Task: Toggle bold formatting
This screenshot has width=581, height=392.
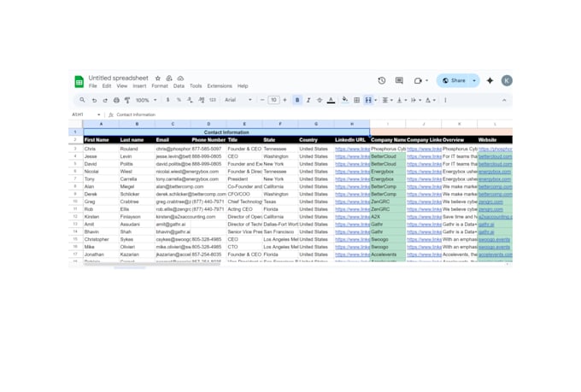Action: [297, 100]
